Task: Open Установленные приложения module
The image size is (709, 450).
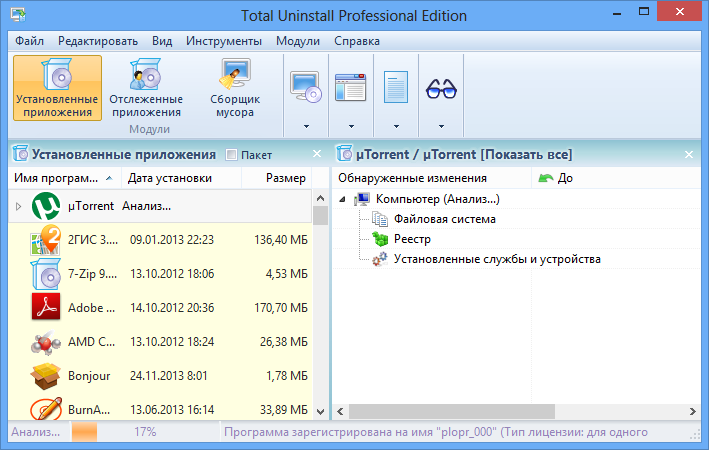Action: click(57, 88)
